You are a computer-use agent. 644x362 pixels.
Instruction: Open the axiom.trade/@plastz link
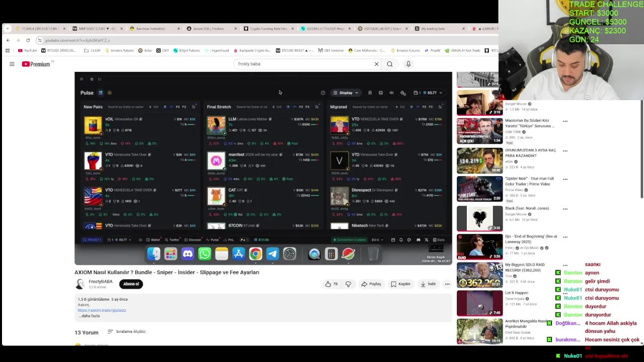click(102, 310)
